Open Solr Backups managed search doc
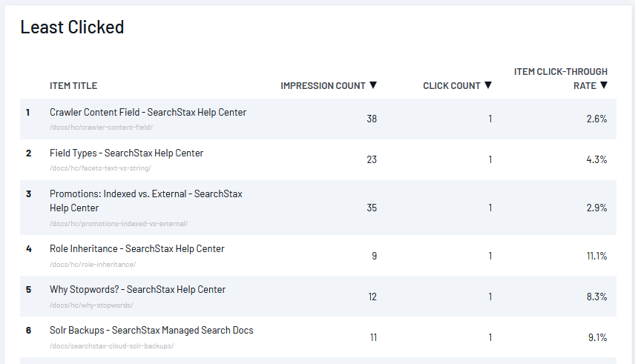Screen dimensions: 635x364 pyautogui.click(x=151, y=331)
